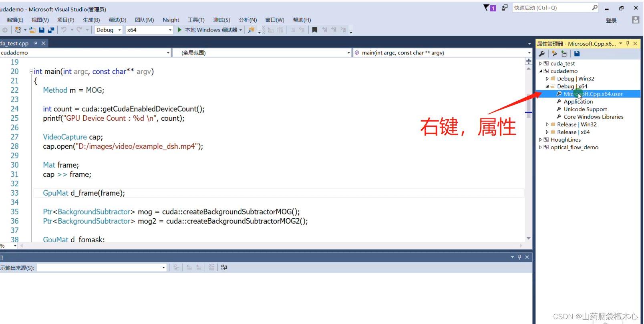Screen dimensions: 644x324
Task: Open the 视图(V) menu
Action: [x=40, y=20]
